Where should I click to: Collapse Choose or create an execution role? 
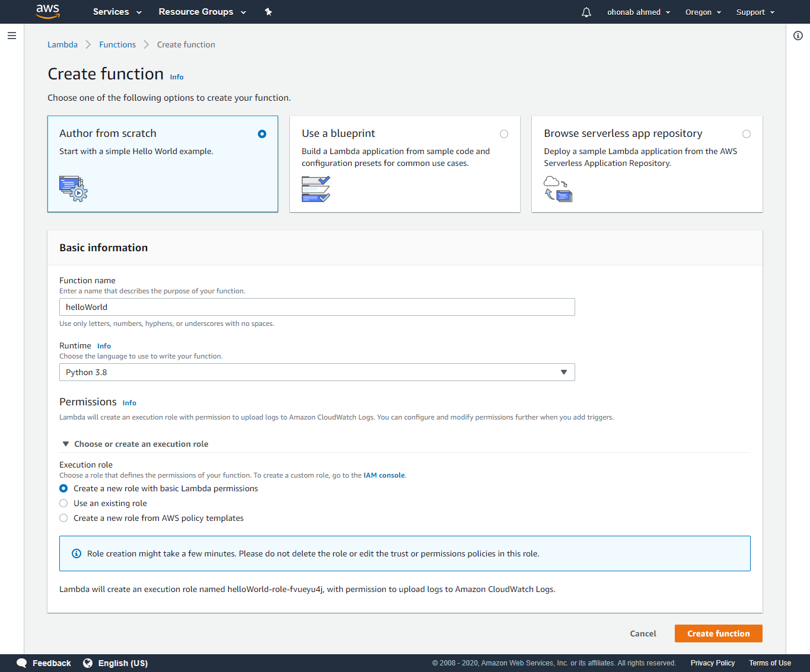pos(135,444)
